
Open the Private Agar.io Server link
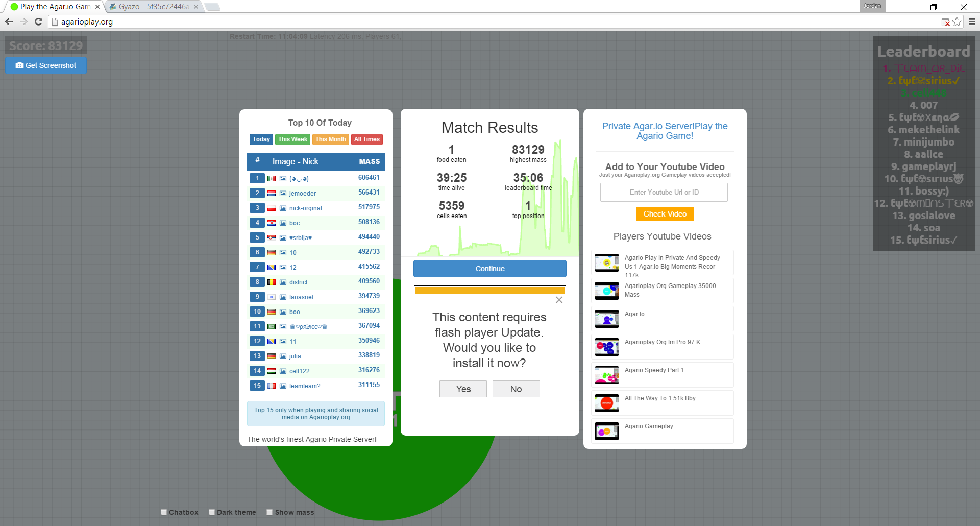(665, 131)
